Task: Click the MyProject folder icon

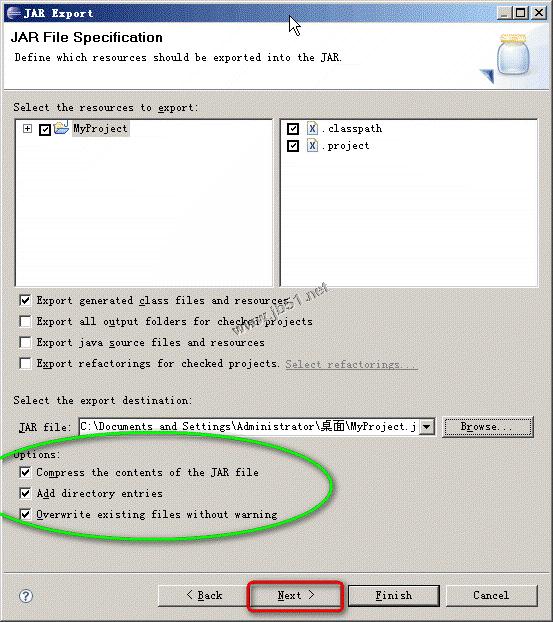Action: click(61, 128)
